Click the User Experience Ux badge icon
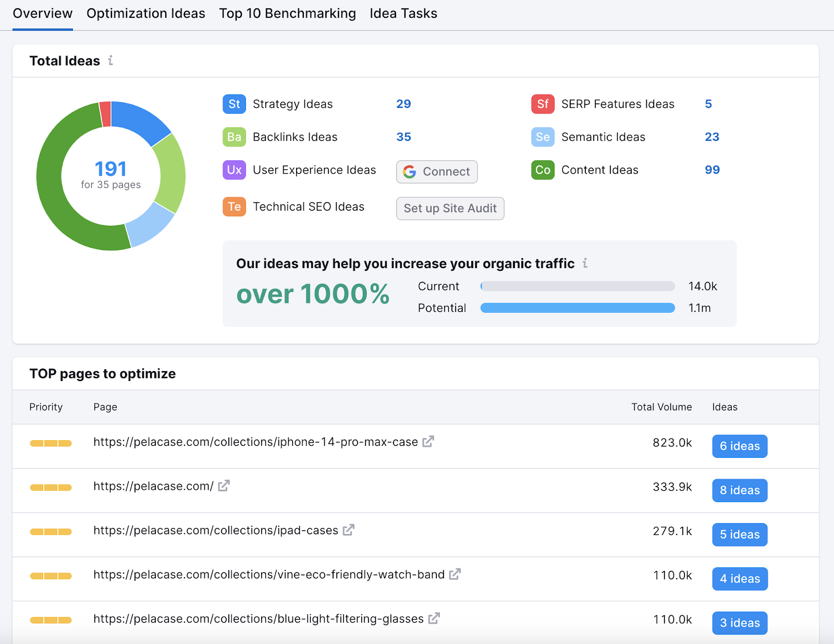This screenshot has height=644, width=834. 234,170
